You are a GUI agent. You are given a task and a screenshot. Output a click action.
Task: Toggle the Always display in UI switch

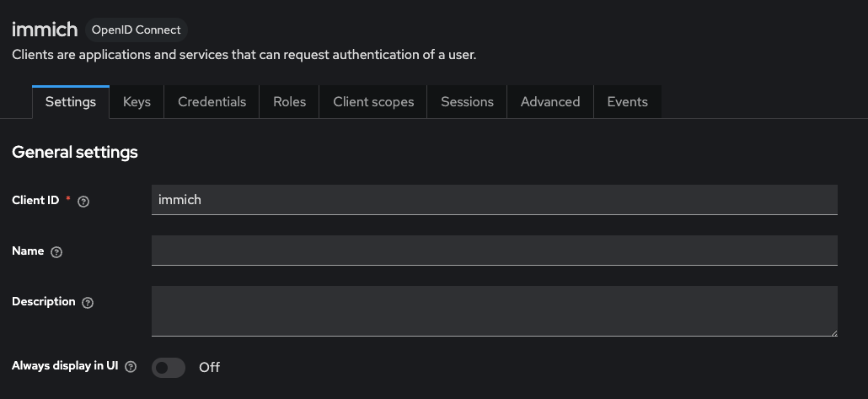(x=169, y=368)
